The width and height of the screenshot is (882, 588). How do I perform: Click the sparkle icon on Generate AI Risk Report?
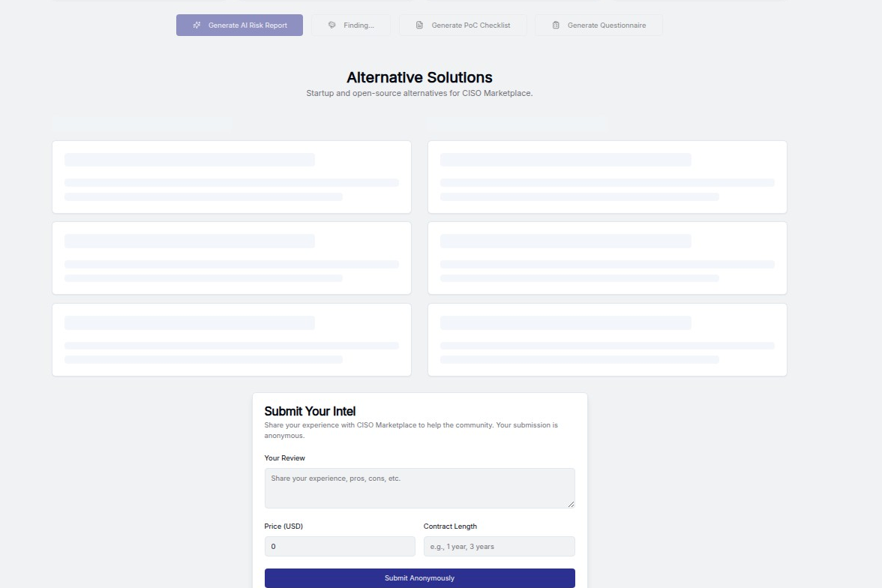(x=196, y=25)
